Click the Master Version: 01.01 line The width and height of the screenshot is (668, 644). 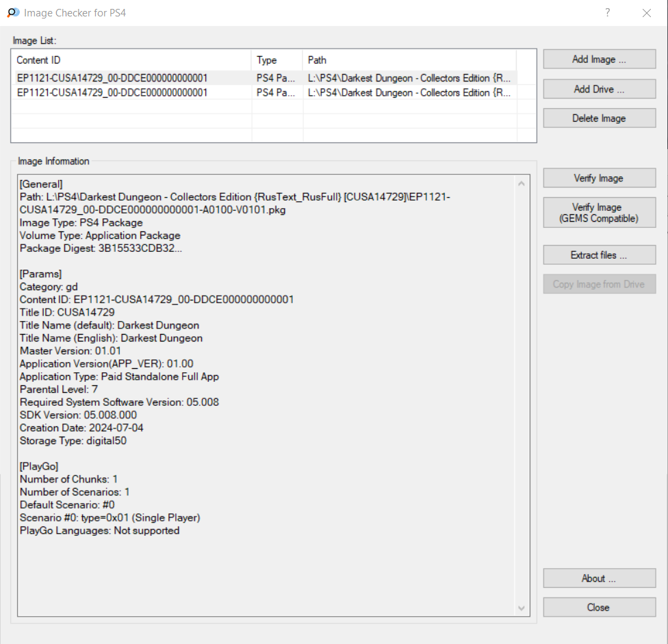tap(70, 350)
